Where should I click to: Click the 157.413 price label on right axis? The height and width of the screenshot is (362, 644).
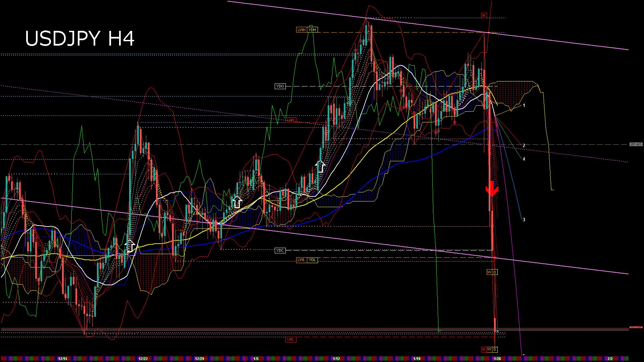point(636,144)
